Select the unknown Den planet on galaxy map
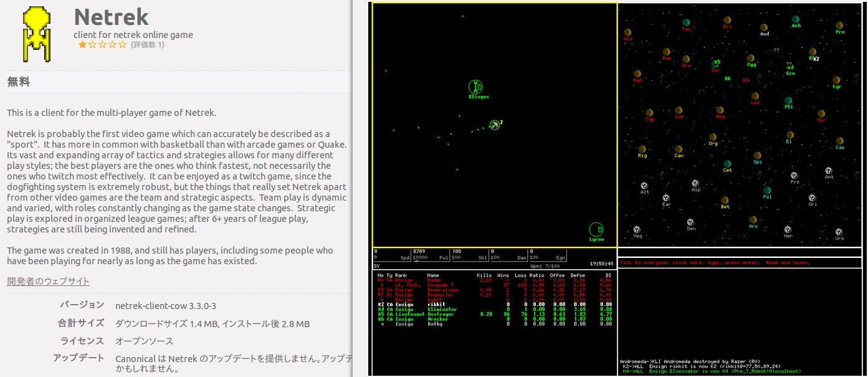868x377 pixels. pos(690,222)
